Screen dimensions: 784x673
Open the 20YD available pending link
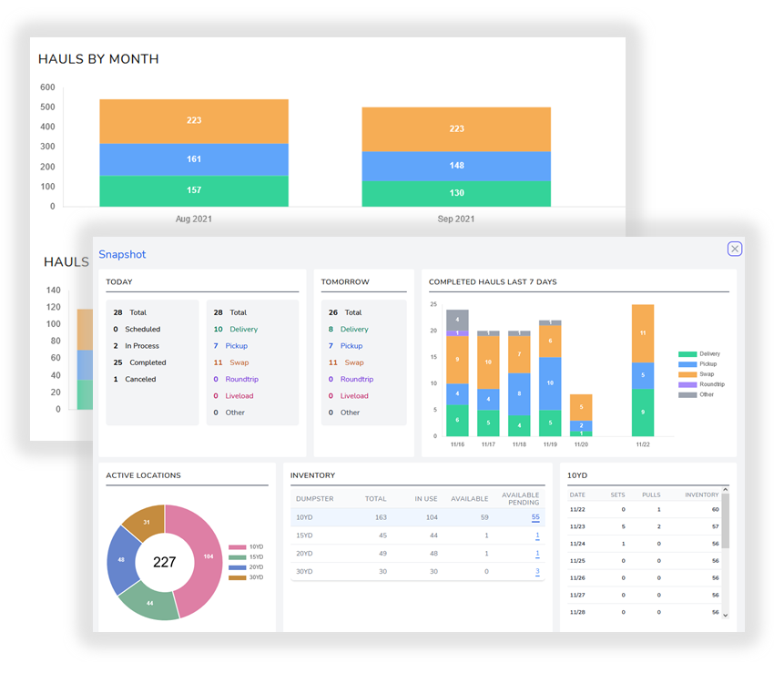537,554
